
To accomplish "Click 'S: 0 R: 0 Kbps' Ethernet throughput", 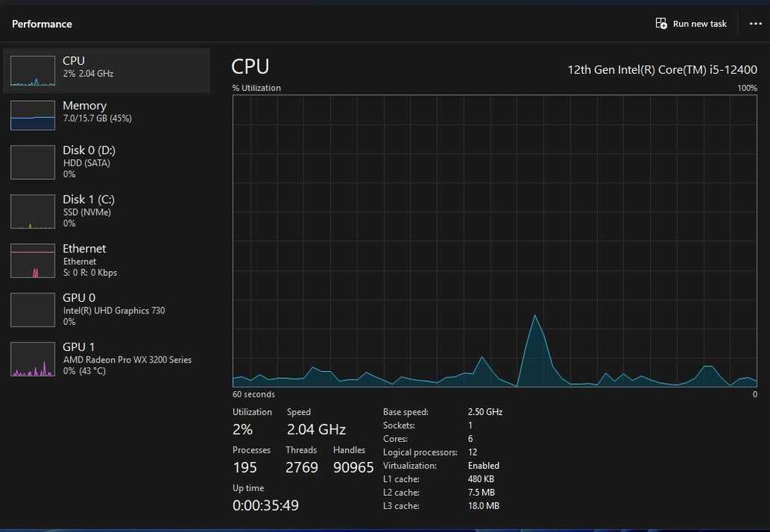I will click(90, 272).
